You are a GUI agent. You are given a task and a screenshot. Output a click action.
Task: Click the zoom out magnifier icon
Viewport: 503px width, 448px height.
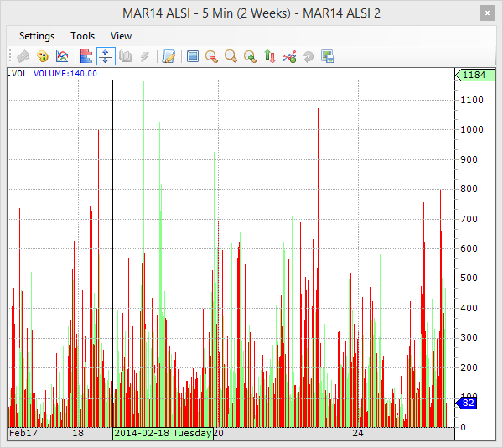coord(212,57)
